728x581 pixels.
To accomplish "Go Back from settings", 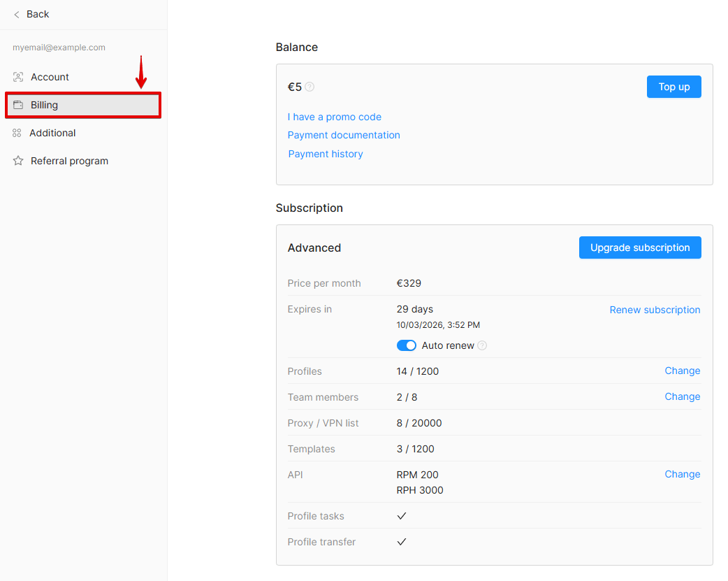I will (x=31, y=15).
